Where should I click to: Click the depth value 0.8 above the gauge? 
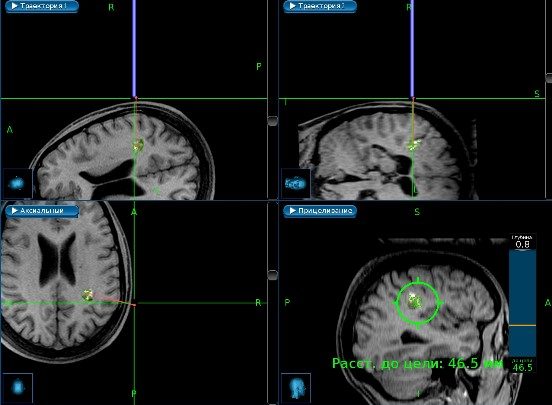[x=522, y=244]
